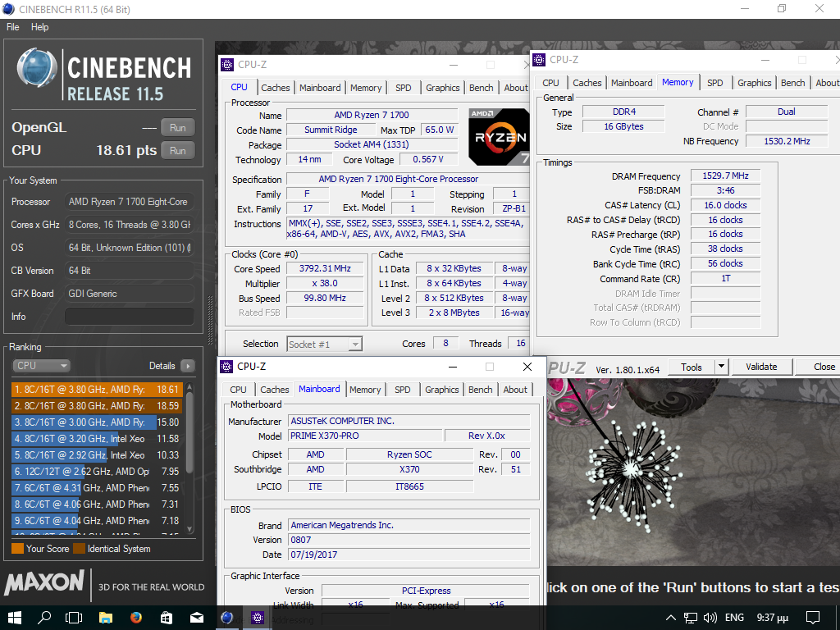Open About tab in the Mainboard CPU-Z window
The height and width of the screenshot is (630, 840).
[515, 390]
